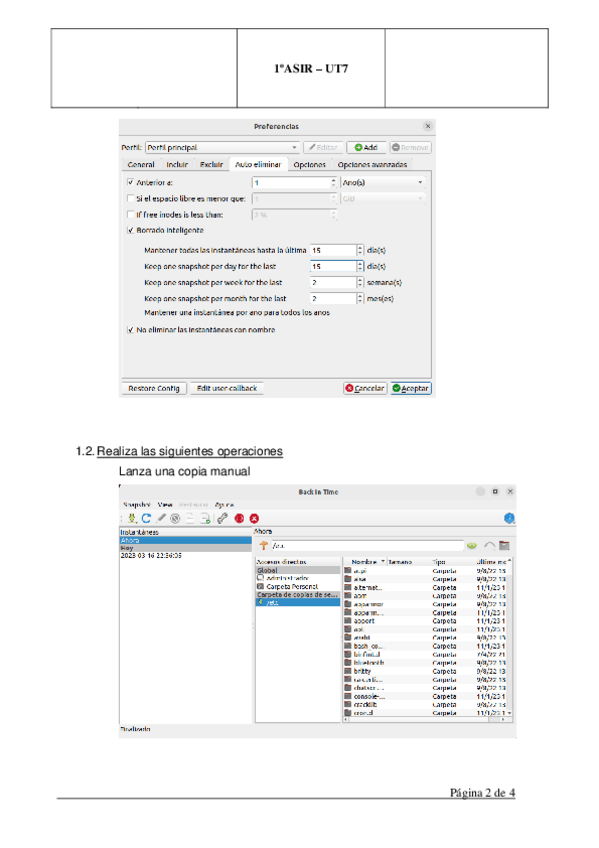Open the 'Perfil principal' profile dropdown
599x848 pixels.
click(x=222, y=147)
